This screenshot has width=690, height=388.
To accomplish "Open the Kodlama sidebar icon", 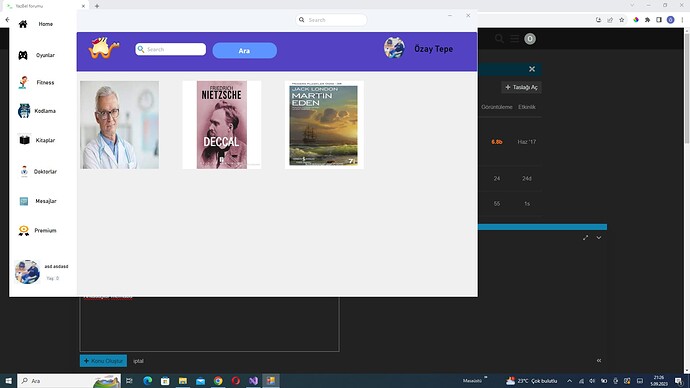I will [24, 111].
